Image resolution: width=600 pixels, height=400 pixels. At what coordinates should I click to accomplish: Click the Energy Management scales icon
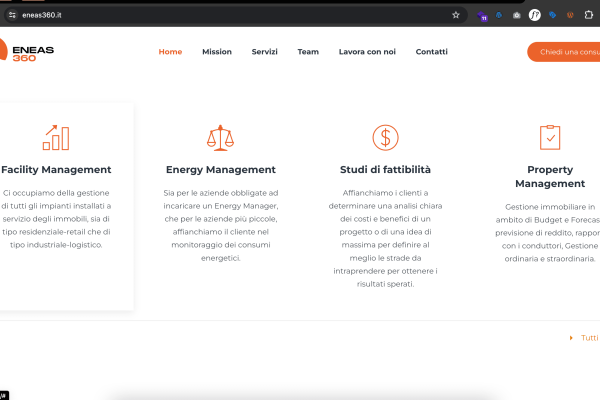coord(220,137)
